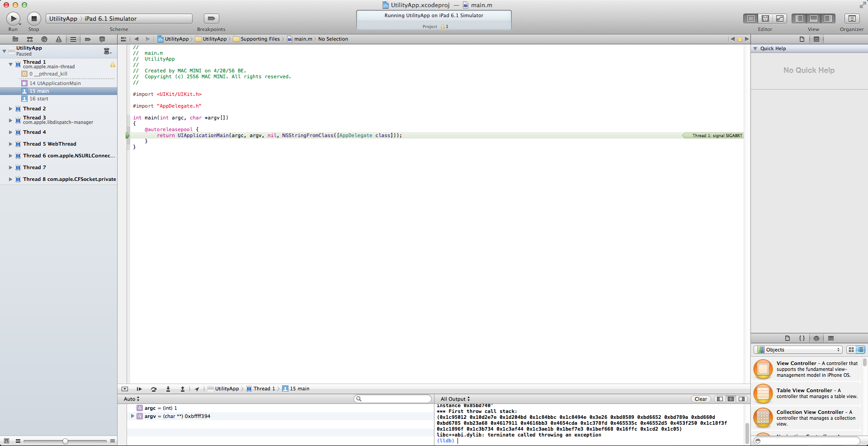Hide the Navigator pane
The image size is (868, 446).
[x=799, y=19]
